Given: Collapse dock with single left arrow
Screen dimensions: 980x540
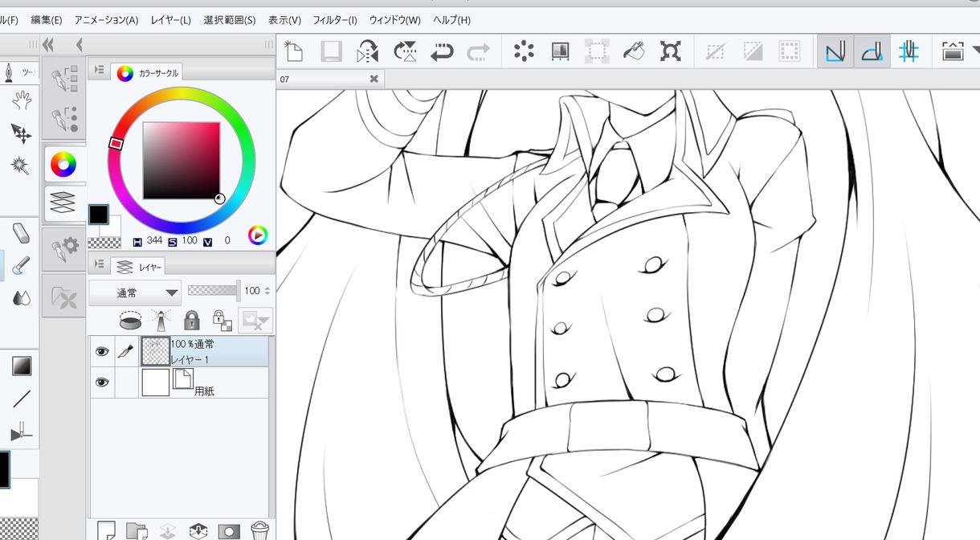Looking at the screenshot, I should click(x=79, y=44).
